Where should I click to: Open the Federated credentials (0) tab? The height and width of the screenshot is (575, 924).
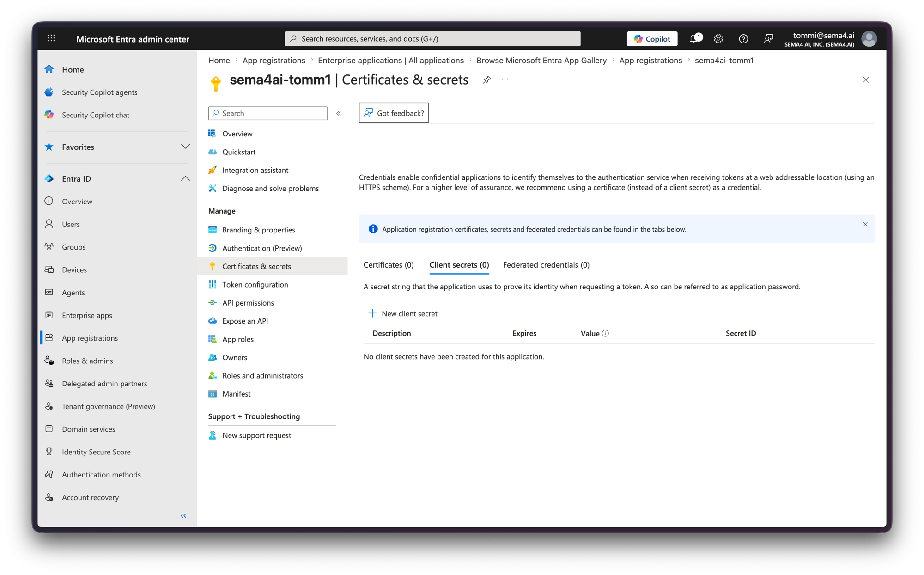pos(546,265)
